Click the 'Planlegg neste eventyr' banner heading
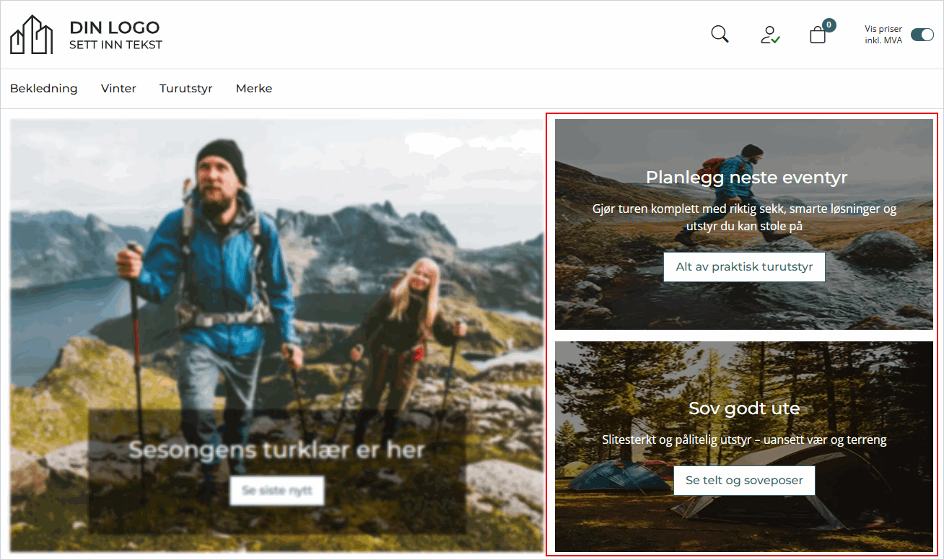 pos(746,178)
